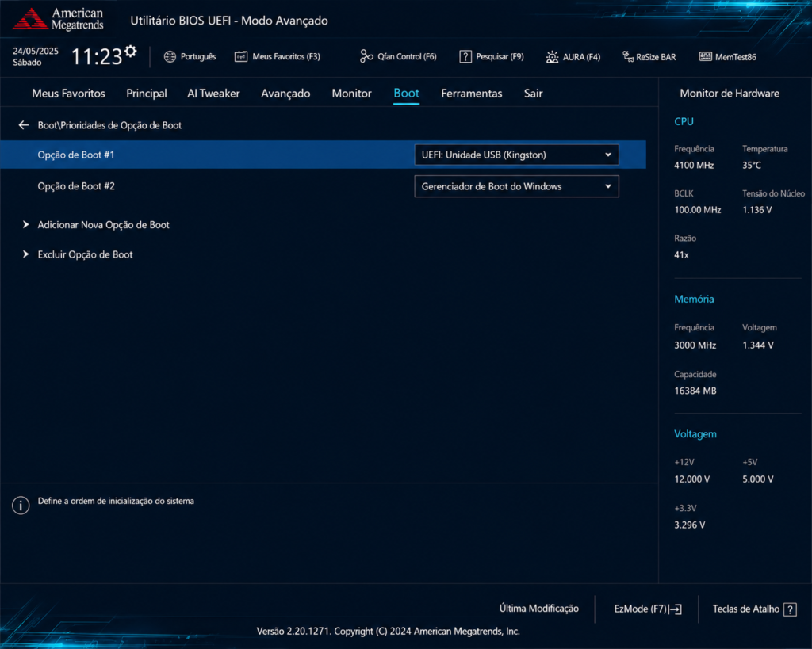Open the Opção de Boot #1 dropdown

click(x=516, y=155)
